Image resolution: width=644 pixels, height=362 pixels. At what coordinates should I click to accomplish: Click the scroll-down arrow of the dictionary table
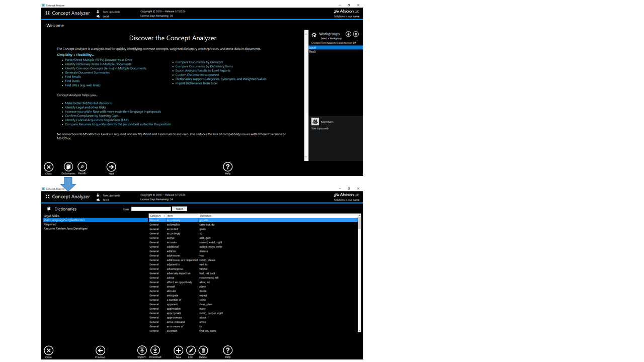pos(359,330)
